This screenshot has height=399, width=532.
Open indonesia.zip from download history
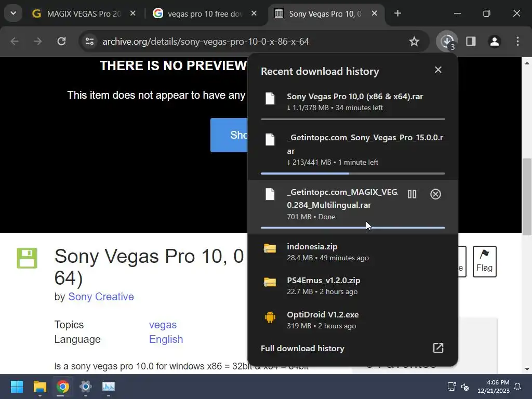point(353,252)
